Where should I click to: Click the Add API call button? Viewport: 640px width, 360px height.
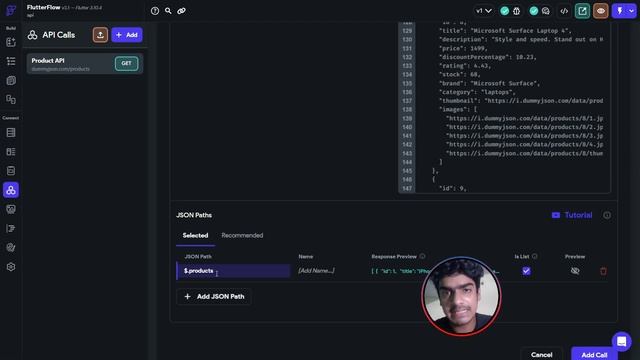point(127,35)
